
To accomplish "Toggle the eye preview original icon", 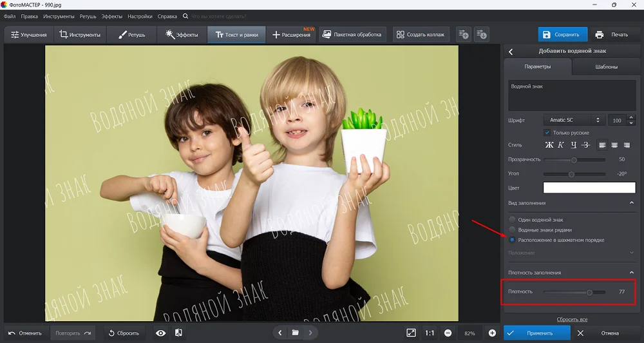I will (x=160, y=333).
